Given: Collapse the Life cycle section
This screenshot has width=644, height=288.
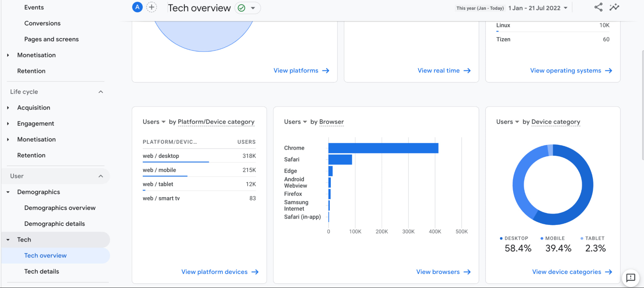Looking at the screenshot, I should point(101,92).
